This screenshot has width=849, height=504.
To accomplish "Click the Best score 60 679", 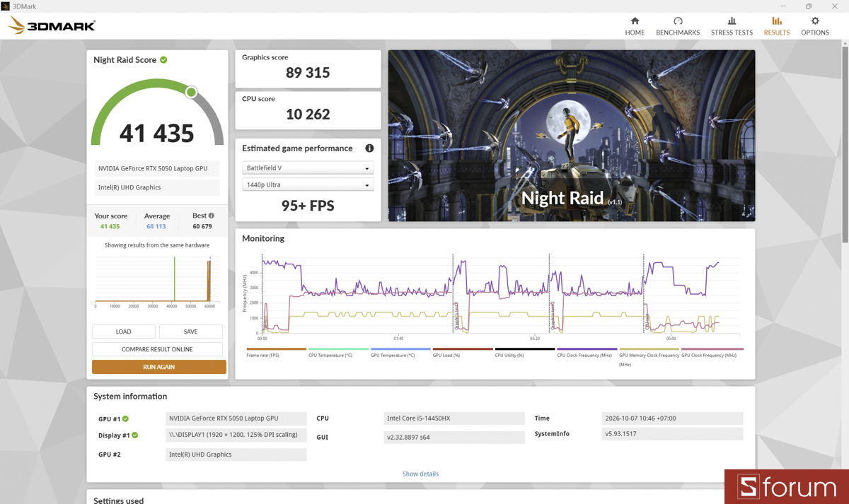I will point(202,226).
